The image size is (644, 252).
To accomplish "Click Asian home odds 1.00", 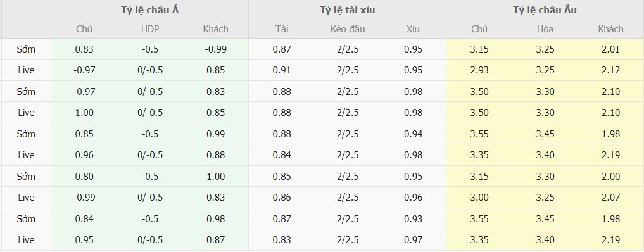I will [x=84, y=113].
